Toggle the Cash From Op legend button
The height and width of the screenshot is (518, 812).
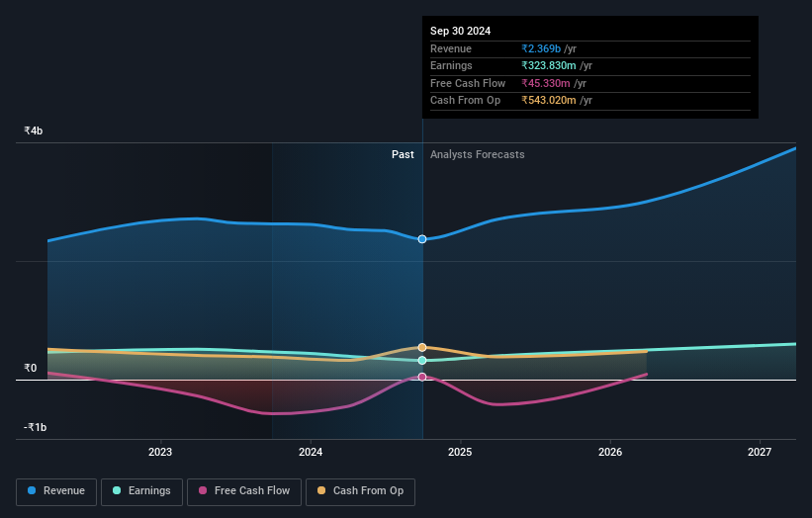(360, 491)
